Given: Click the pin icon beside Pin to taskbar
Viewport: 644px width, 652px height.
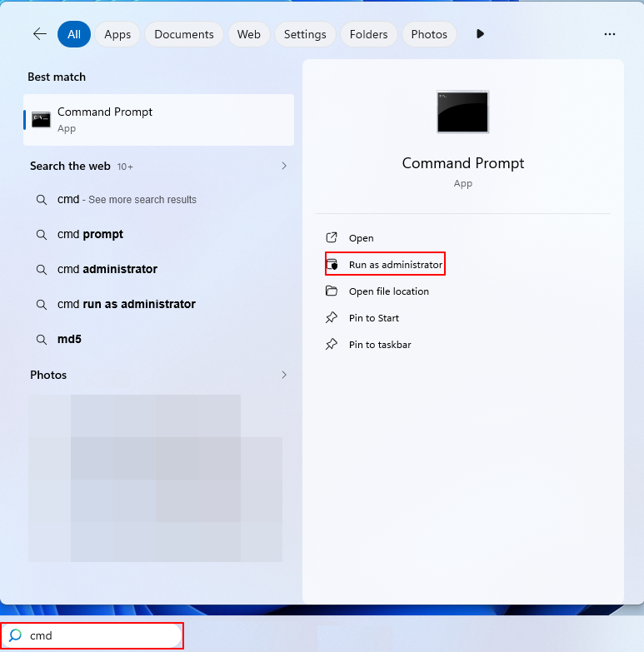Looking at the screenshot, I should click(x=332, y=344).
